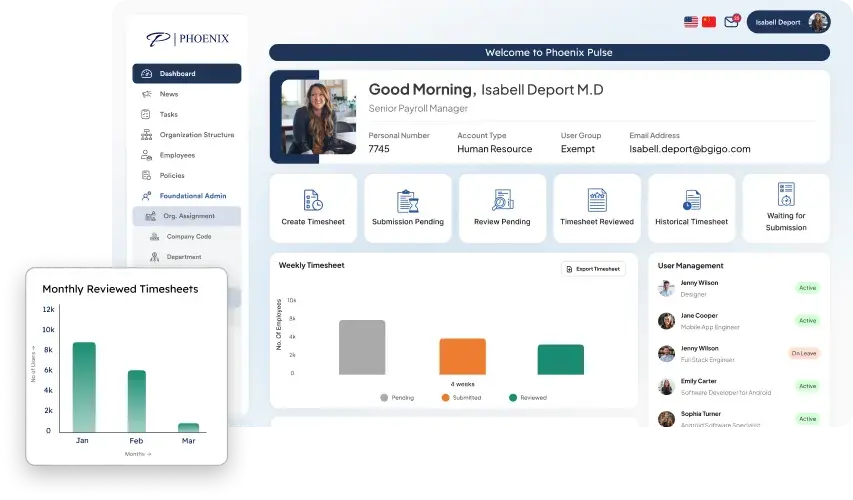This screenshot has width=853, height=500.
Task: Click the Review Pending magnifier icon
Action: (x=502, y=200)
